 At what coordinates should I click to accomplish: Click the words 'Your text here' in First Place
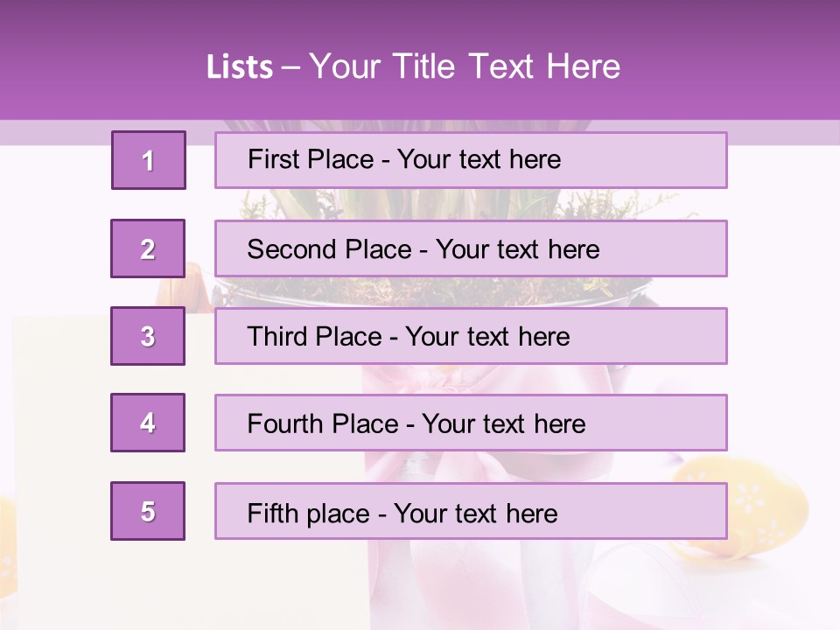[479, 159]
